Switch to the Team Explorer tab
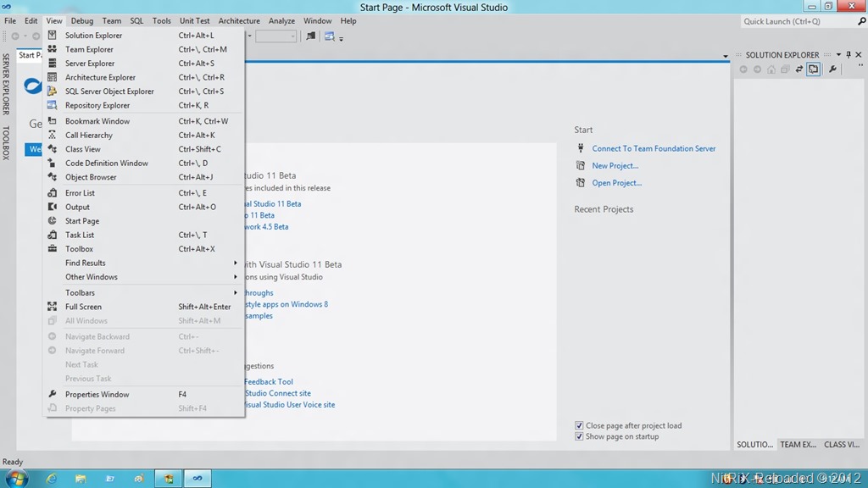This screenshot has width=868, height=488. [798, 444]
